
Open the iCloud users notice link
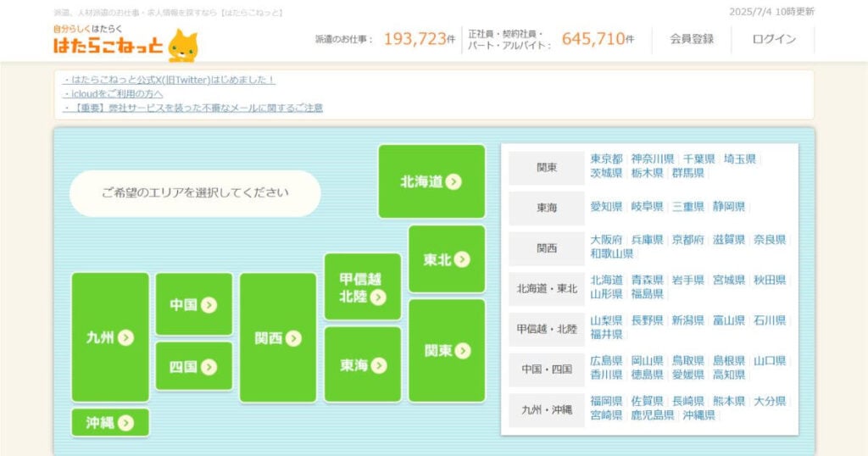(x=113, y=93)
